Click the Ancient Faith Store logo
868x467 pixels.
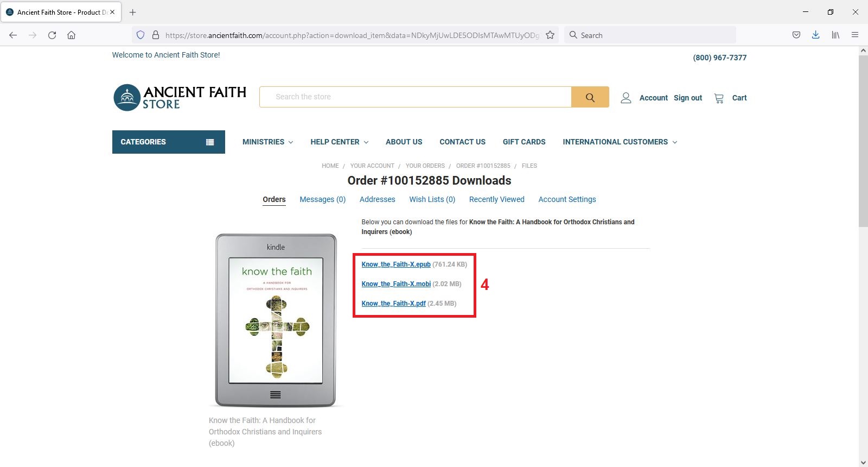click(180, 98)
